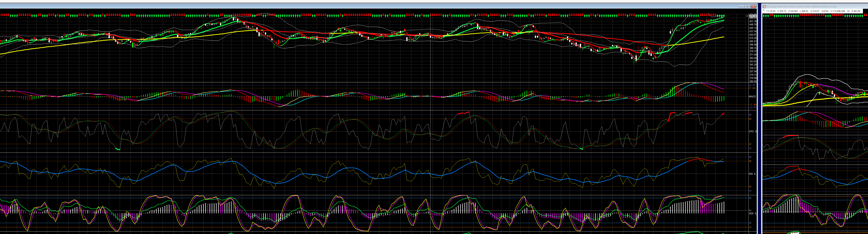
Task: Click the O:310.57 open value
Action: click(815, 11)
